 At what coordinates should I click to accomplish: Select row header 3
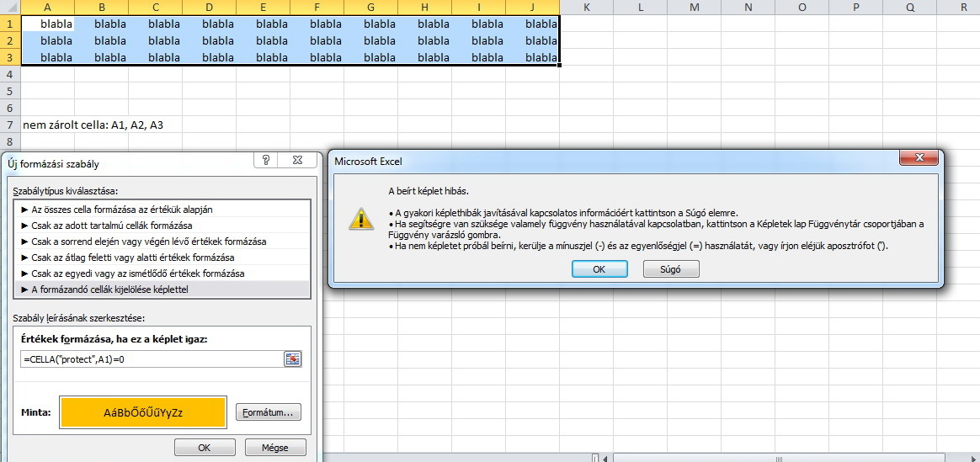pyautogui.click(x=10, y=57)
